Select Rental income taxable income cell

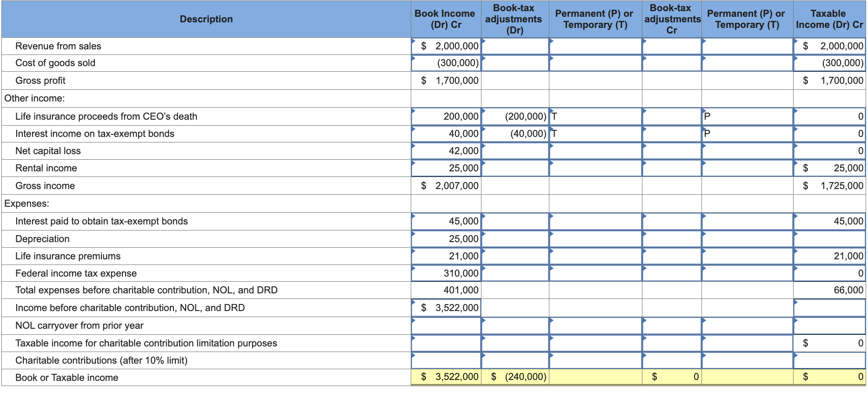click(x=829, y=168)
